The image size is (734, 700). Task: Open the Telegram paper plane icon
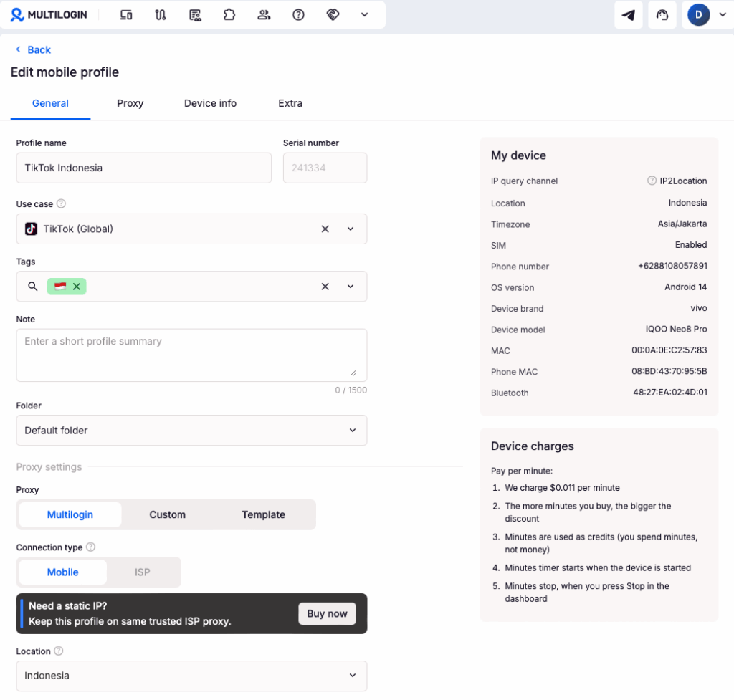pos(628,15)
